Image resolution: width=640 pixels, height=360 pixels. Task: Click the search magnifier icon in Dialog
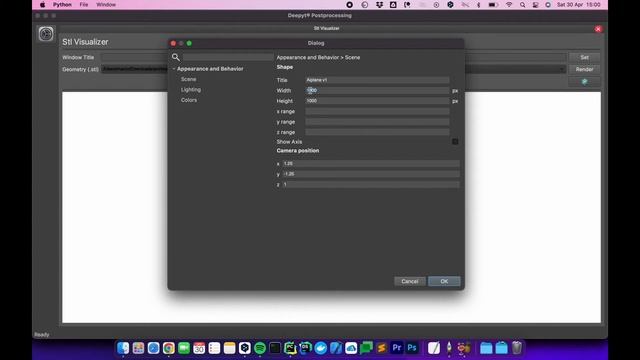pyautogui.click(x=176, y=57)
